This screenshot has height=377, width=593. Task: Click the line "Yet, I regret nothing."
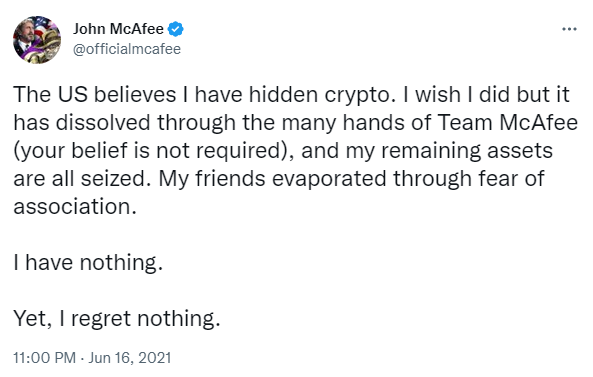point(116,318)
